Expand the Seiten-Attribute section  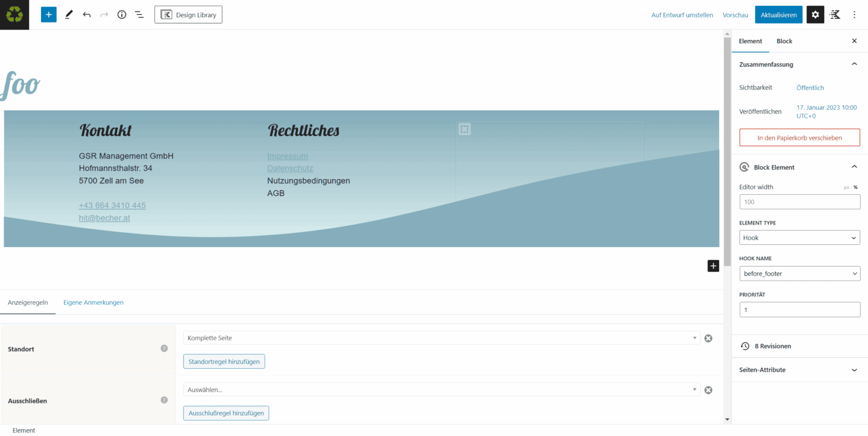coord(854,370)
